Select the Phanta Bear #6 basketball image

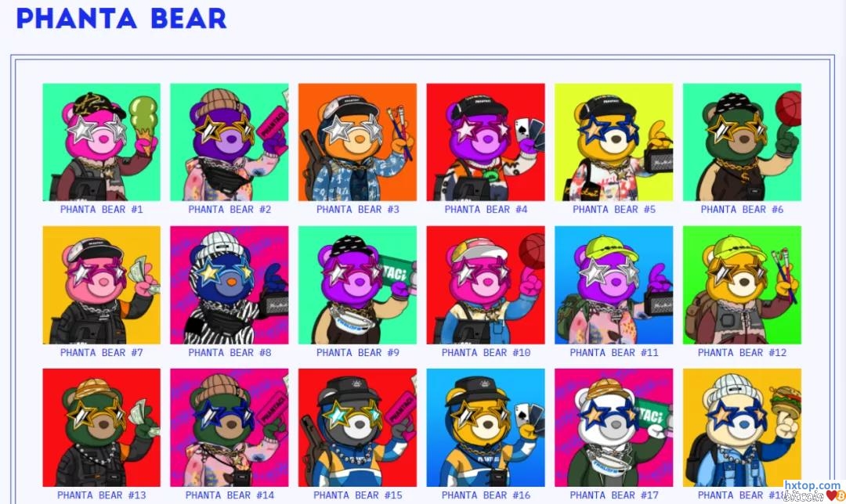742,142
